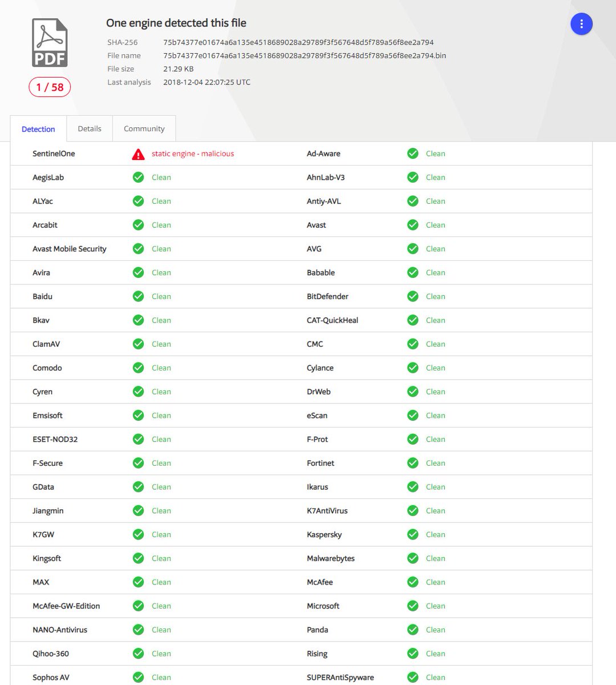The image size is (616, 685).
Task: Click the green check icon for ESET-NOD32
Action: (138, 440)
